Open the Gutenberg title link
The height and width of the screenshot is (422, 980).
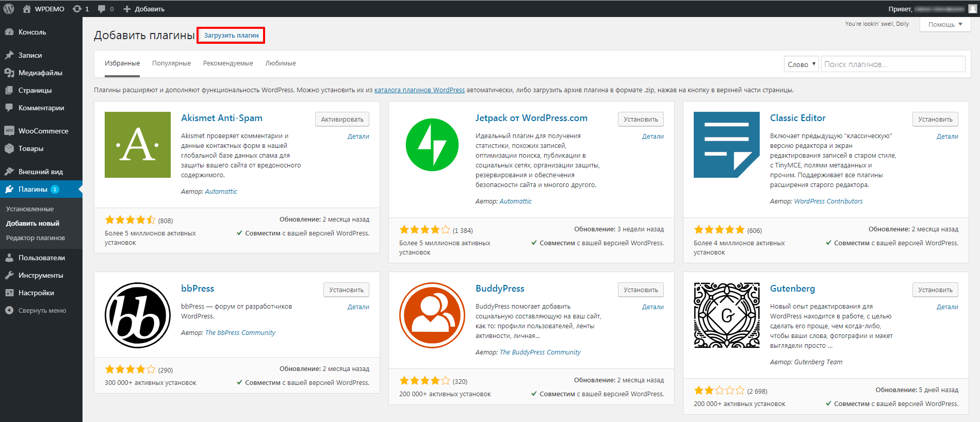(x=793, y=289)
